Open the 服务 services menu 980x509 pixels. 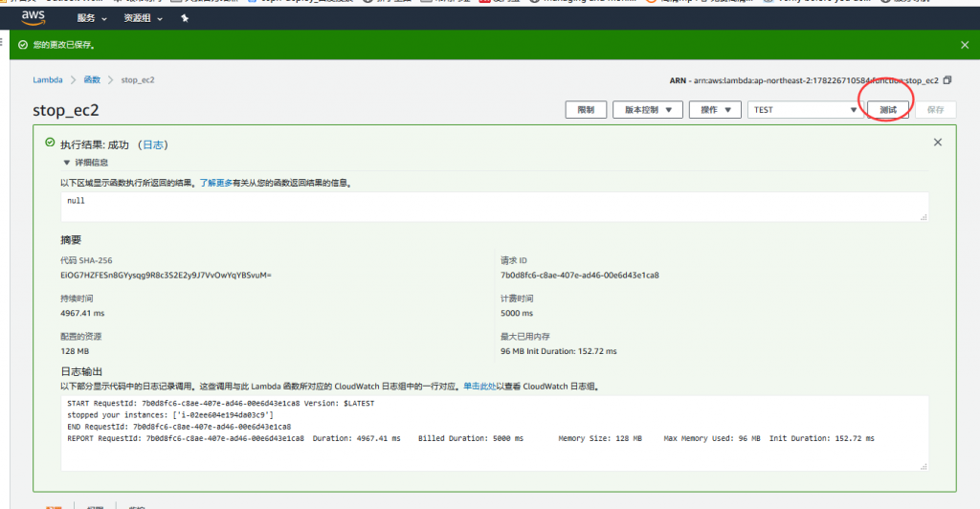pos(91,18)
